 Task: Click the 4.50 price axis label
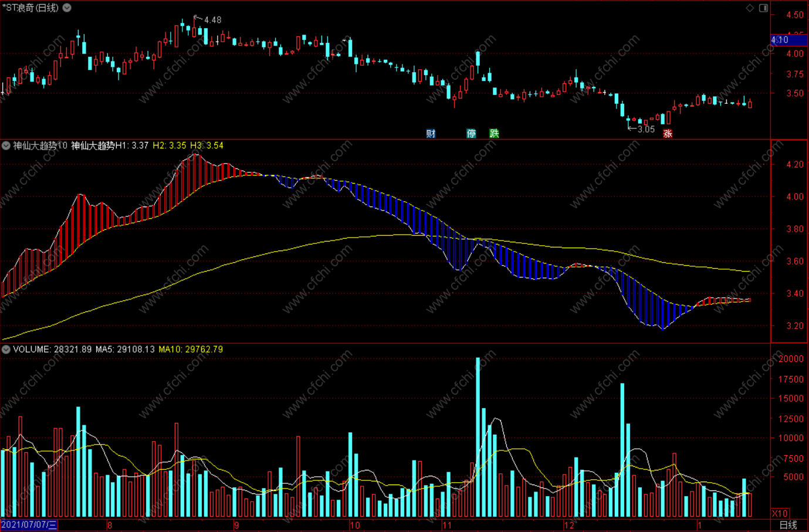[795, 15]
